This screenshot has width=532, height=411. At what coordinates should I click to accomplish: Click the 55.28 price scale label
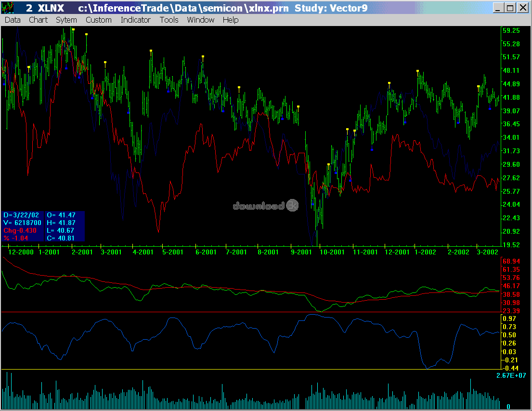click(511, 44)
